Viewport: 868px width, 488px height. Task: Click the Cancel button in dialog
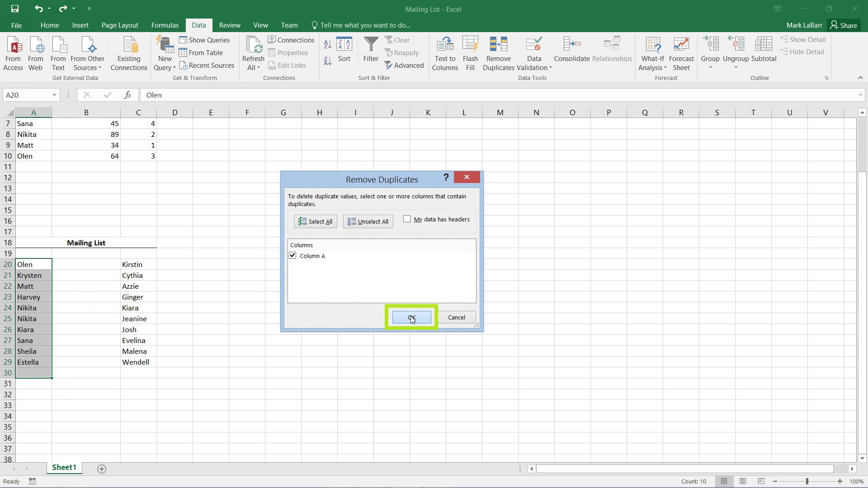click(x=457, y=317)
